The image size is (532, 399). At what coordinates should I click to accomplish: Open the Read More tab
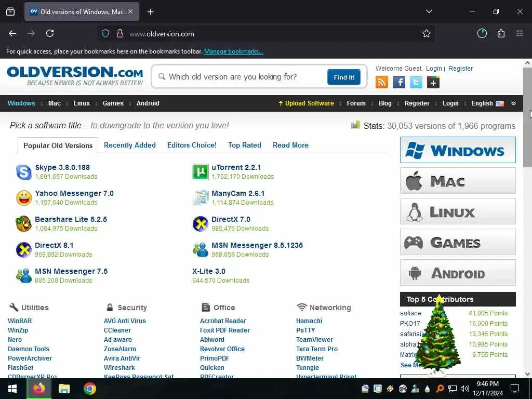(x=290, y=145)
